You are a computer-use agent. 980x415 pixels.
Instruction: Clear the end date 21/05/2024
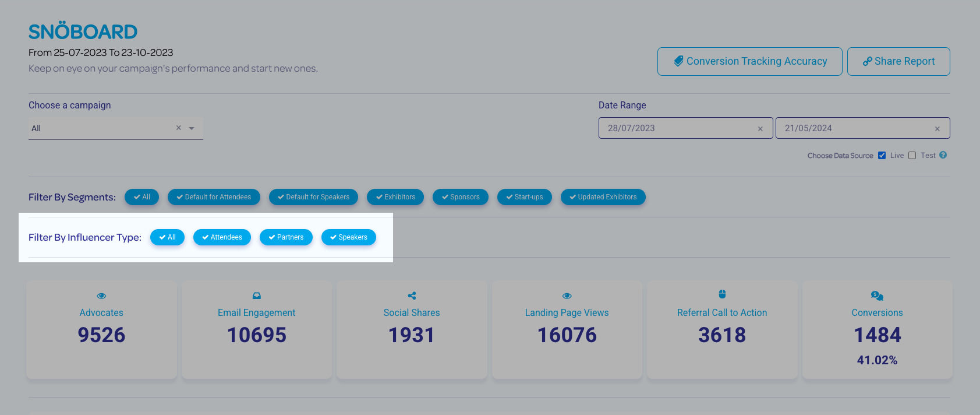[x=937, y=129]
